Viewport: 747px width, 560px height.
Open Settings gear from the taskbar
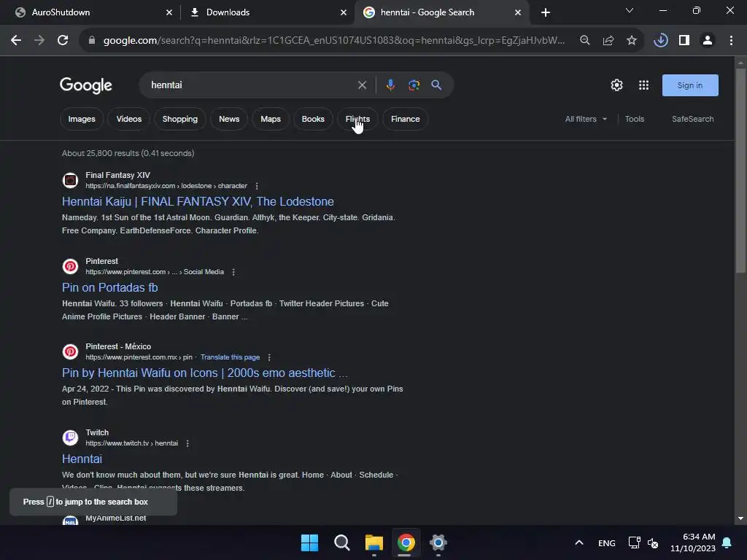(x=438, y=542)
